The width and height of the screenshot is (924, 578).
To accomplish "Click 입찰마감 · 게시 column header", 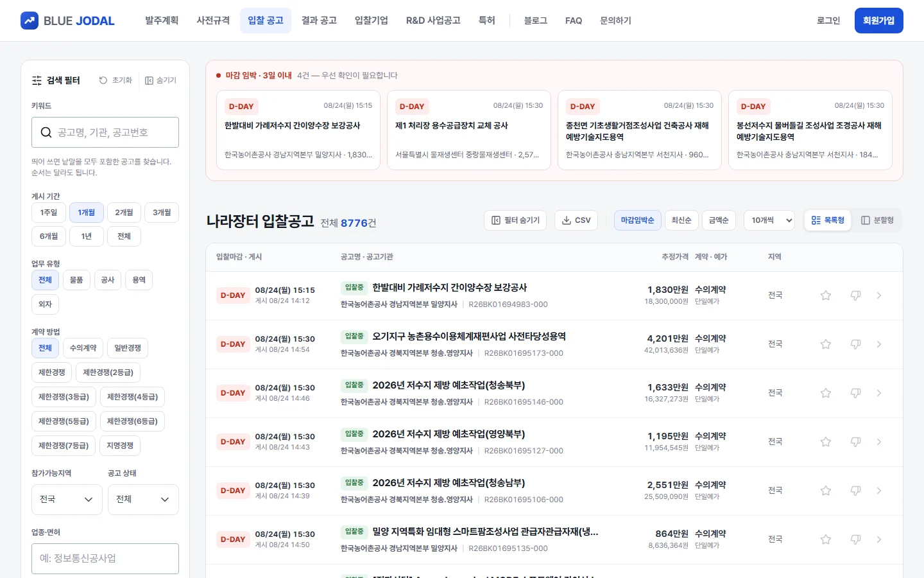I will click(239, 257).
